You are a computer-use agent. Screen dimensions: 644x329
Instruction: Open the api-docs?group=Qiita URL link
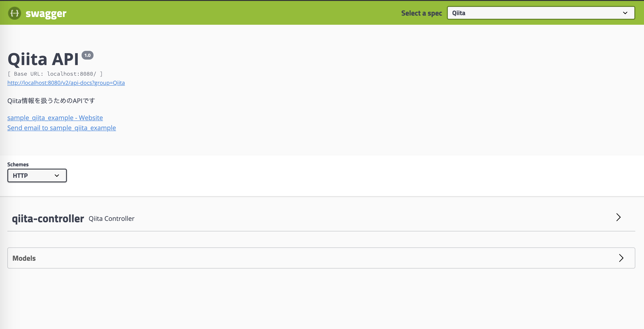point(66,83)
